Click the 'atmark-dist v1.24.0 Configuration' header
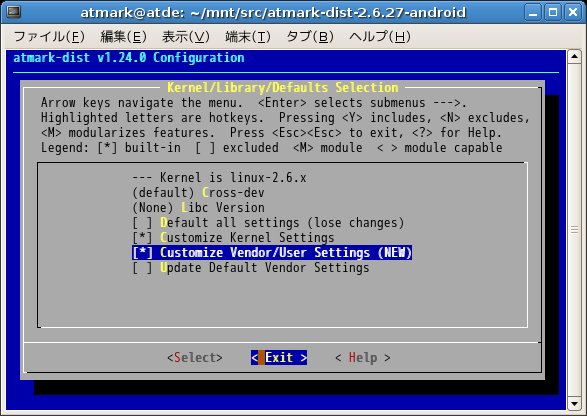The image size is (587, 416). click(x=129, y=58)
